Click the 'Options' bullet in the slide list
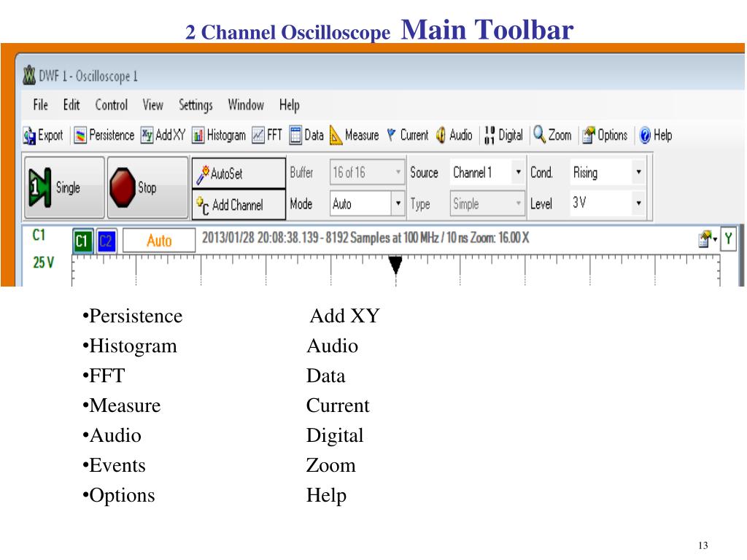Viewport: 747px width, 560px height. coord(119,496)
